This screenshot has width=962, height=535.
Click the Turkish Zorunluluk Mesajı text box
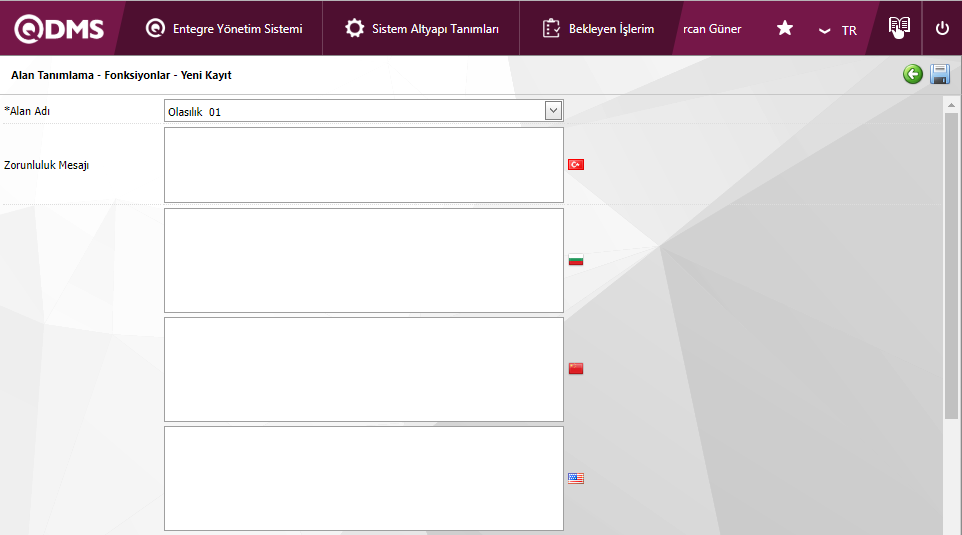pyautogui.click(x=363, y=165)
